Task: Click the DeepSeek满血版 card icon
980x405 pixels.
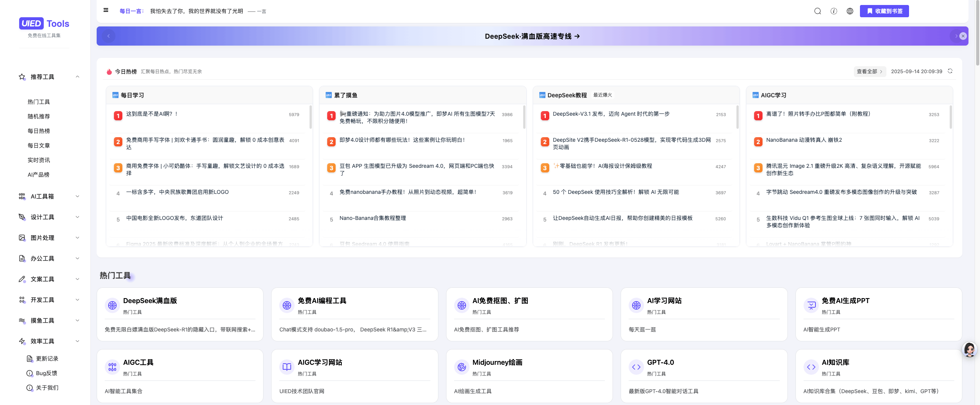Action: (112, 305)
